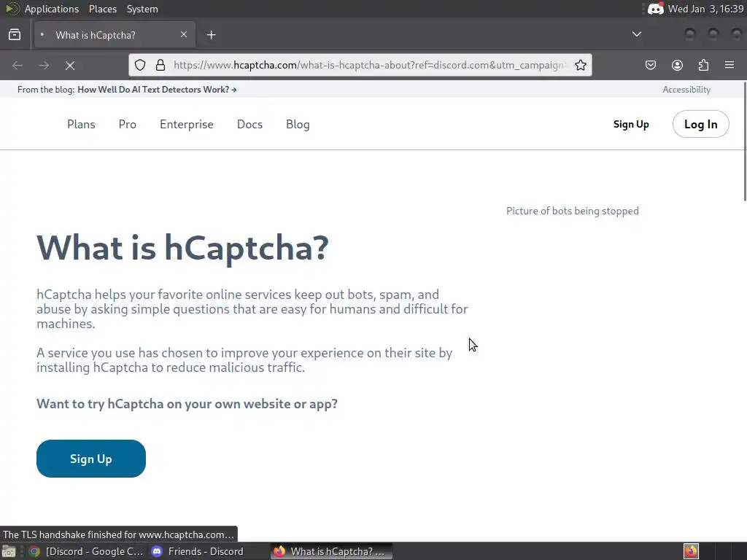Click the Picture of bots being stopped placeholder
This screenshot has height=560, width=747.
[572, 211]
